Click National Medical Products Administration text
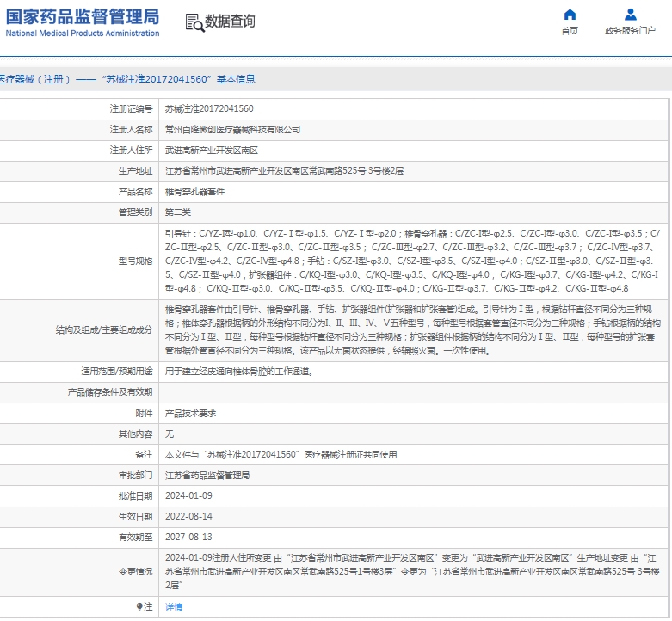Viewport: 672px width, 621px height. pos(83,33)
